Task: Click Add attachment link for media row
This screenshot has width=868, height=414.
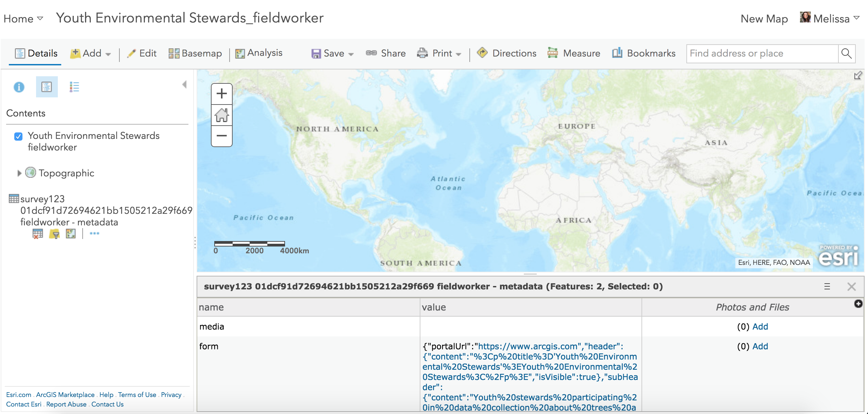Action: click(760, 327)
